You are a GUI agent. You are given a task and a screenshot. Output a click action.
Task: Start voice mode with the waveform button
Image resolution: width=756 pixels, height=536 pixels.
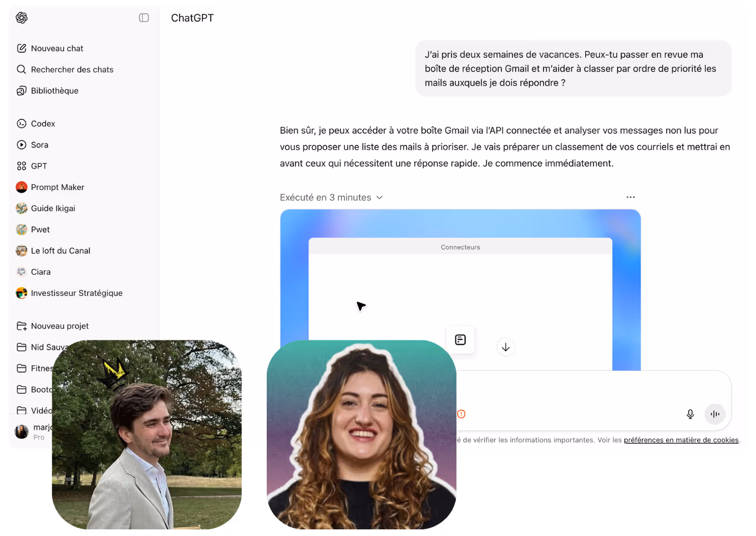click(715, 414)
